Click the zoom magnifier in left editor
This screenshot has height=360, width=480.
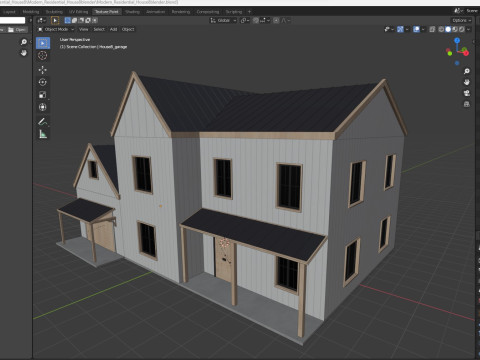[x=24, y=42]
